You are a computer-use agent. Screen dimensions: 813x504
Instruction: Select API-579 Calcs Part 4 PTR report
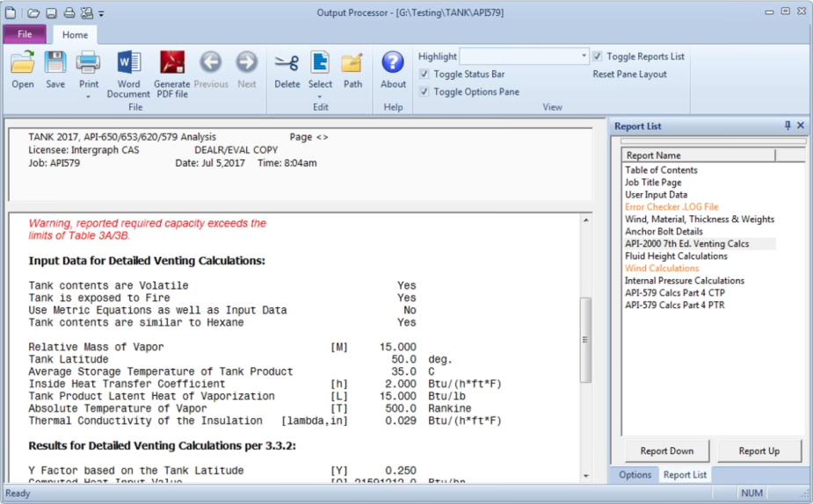(674, 305)
